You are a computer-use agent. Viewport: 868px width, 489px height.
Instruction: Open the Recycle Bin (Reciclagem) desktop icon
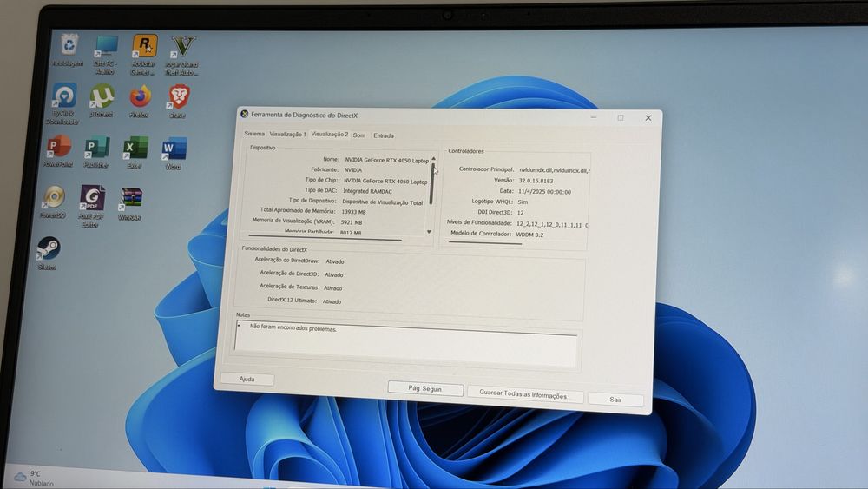pyautogui.click(x=69, y=50)
